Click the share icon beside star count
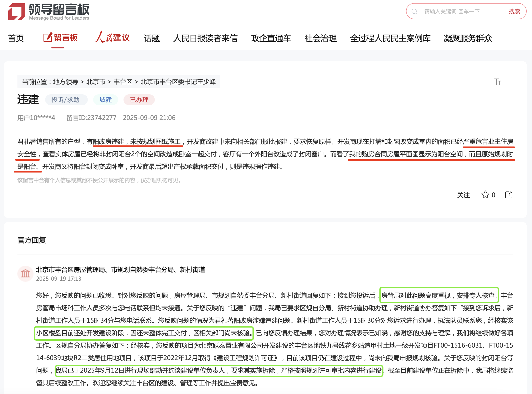This screenshot has width=532, height=394. 509,195
